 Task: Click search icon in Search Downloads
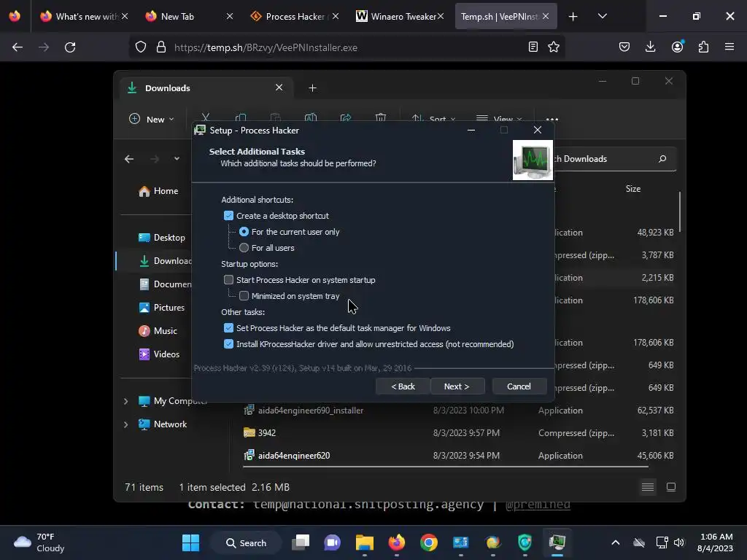point(662,158)
